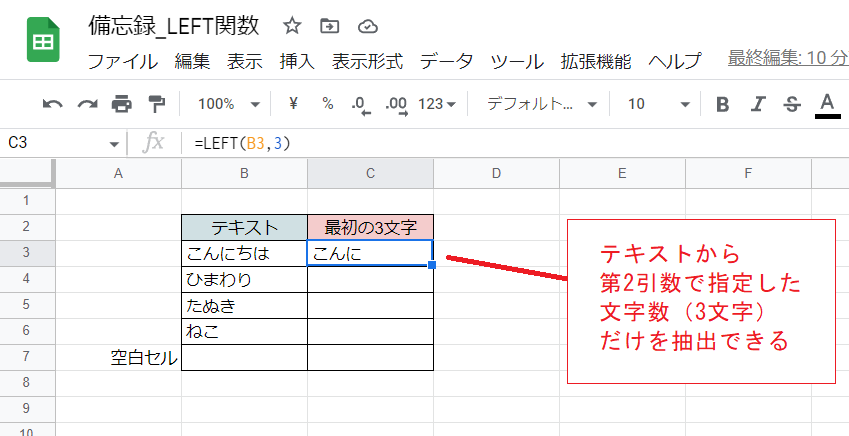Open the 拡張機能 menu
The image size is (849, 436).
596,61
